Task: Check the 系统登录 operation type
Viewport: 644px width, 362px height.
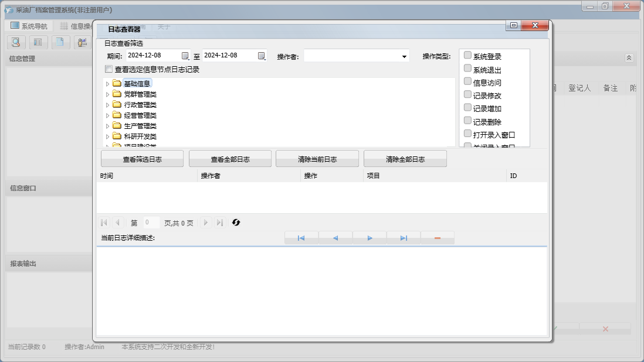Action: [467, 55]
